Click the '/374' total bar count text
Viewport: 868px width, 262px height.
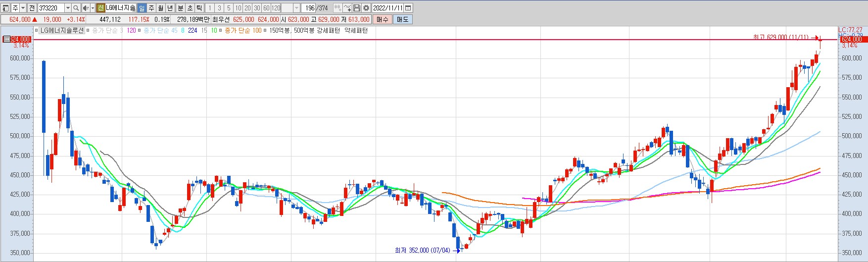[322, 8]
